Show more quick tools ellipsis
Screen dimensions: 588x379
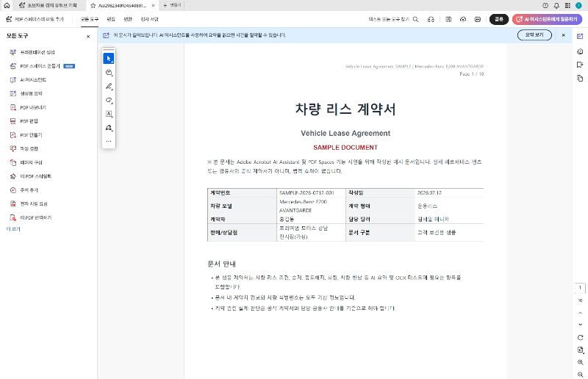pyautogui.click(x=109, y=141)
